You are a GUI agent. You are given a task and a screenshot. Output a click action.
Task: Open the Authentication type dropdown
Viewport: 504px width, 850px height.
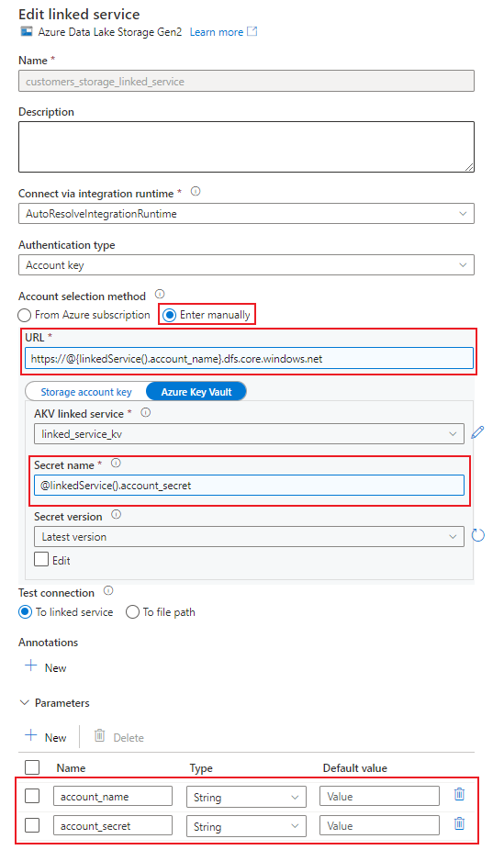pos(246,265)
